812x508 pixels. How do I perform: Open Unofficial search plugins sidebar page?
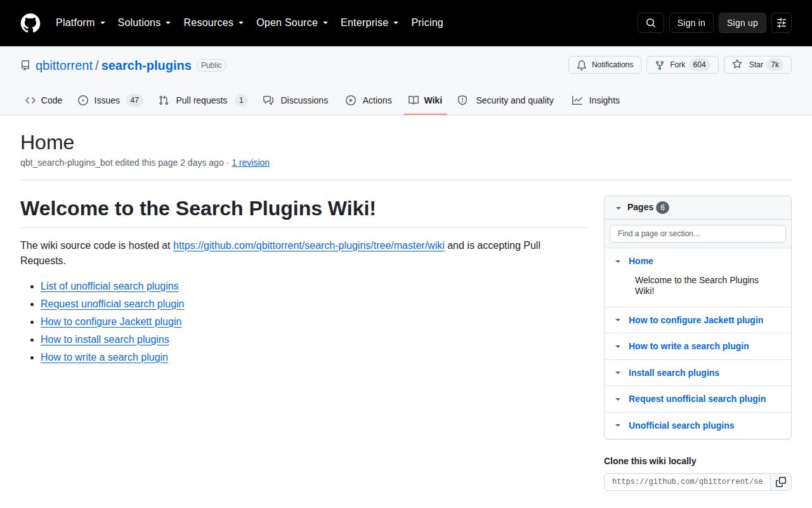(681, 425)
